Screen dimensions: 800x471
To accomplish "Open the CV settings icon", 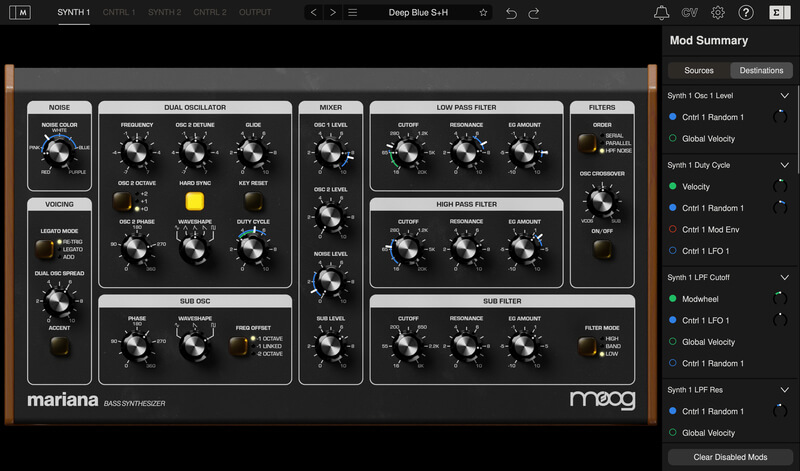I will pos(689,12).
